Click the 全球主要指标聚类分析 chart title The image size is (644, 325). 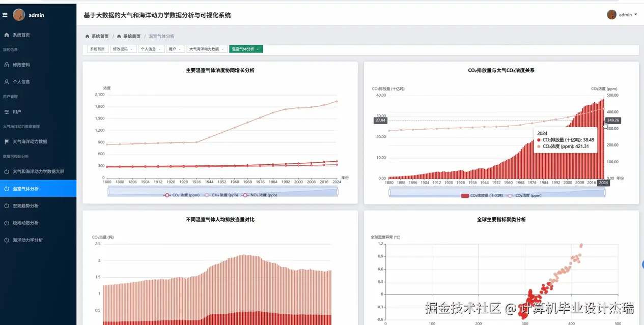point(501,219)
